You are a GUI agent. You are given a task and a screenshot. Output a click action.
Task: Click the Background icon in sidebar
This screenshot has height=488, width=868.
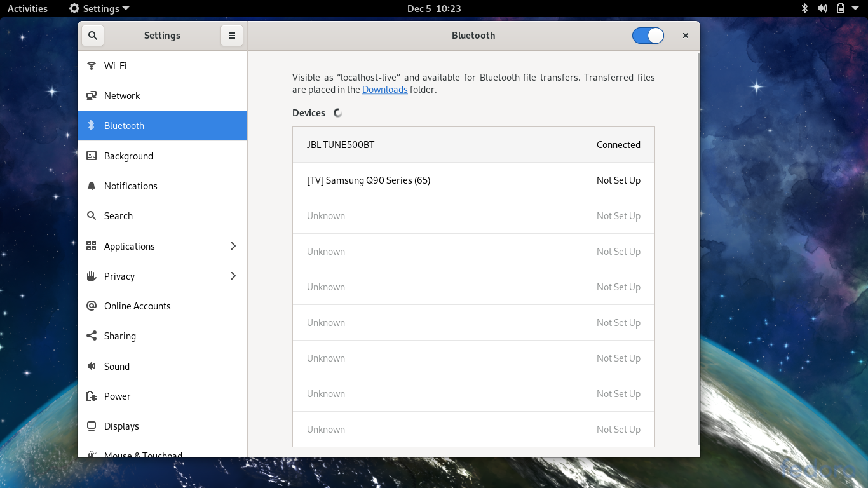click(92, 156)
